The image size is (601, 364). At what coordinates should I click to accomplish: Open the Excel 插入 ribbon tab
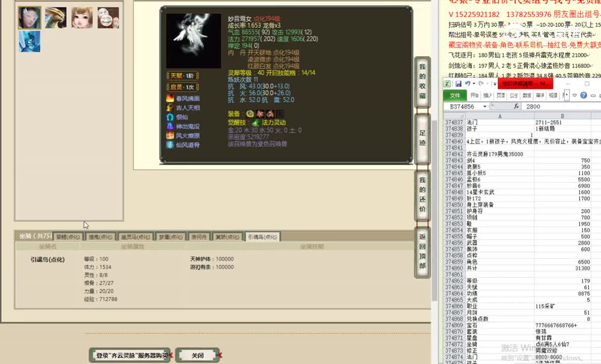pos(488,95)
